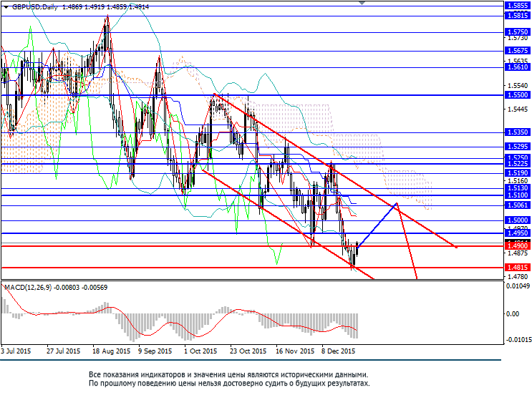The image size is (532, 395).
Task: Select the red 1.4900 support label
Action: (517, 246)
